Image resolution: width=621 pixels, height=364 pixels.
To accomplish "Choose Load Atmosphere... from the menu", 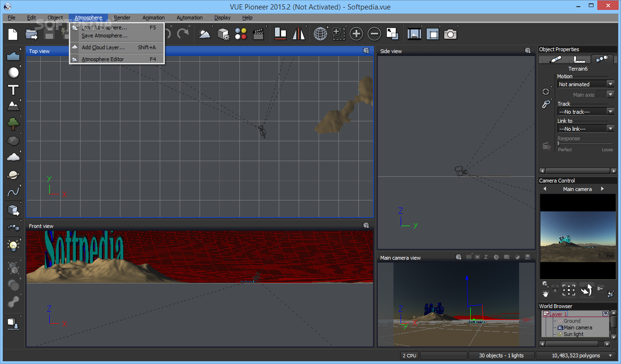I will coord(117,27).
